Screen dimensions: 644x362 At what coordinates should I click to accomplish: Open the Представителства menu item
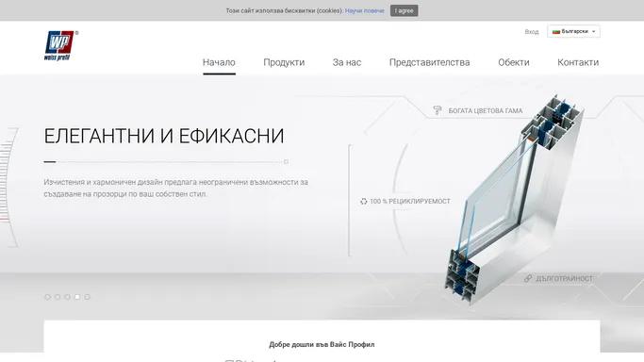[430, 62]
